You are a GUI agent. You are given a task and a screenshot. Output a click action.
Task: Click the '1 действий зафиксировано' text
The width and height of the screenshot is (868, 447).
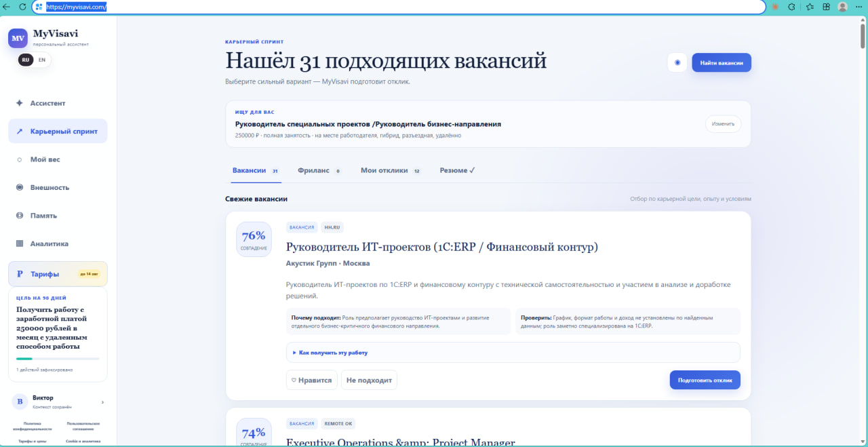click(45, 370)
